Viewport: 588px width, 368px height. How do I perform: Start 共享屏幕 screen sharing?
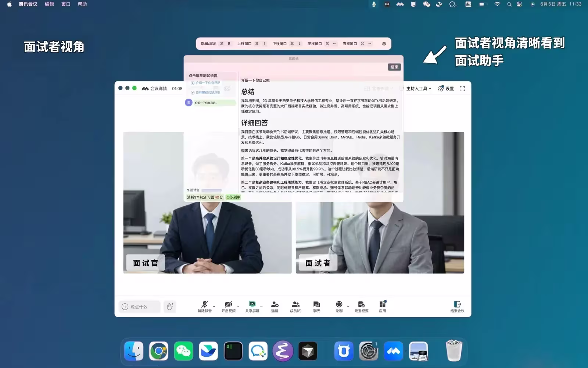click(x=252, y=306)
